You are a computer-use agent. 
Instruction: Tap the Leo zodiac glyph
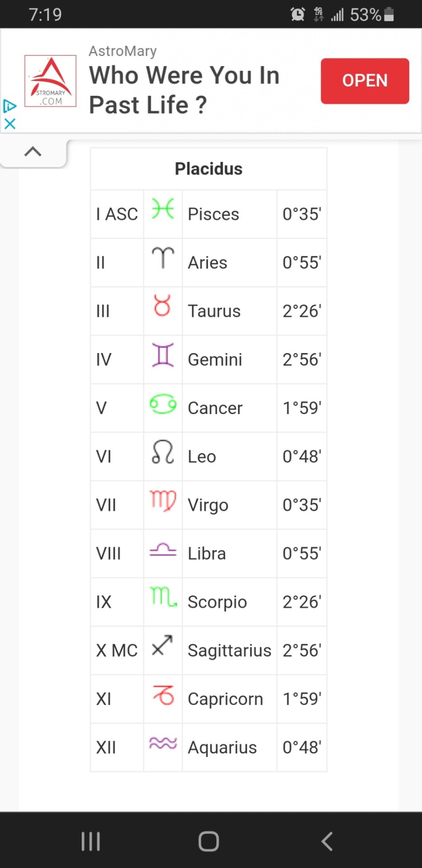point(163,452)
